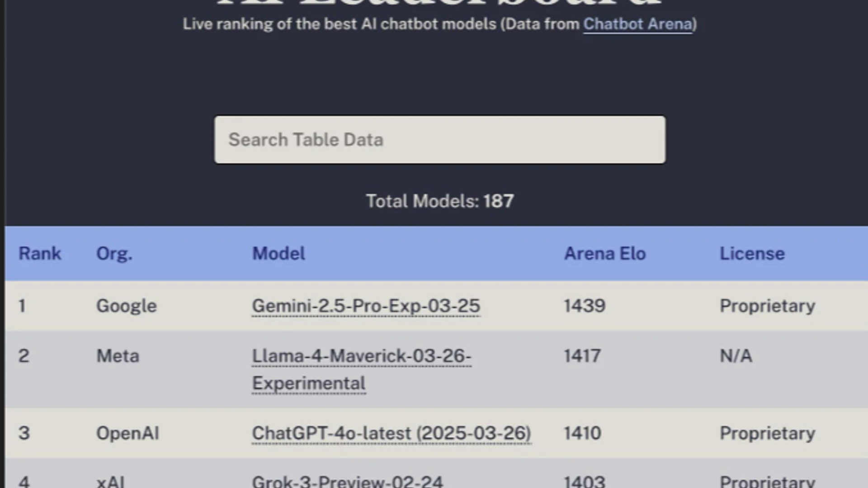Image resolution: width=868 pixels, height=488 pixels.
Task: Click the ChatGPT-4o-latest (2025-03-26) link
Action: 392,433
